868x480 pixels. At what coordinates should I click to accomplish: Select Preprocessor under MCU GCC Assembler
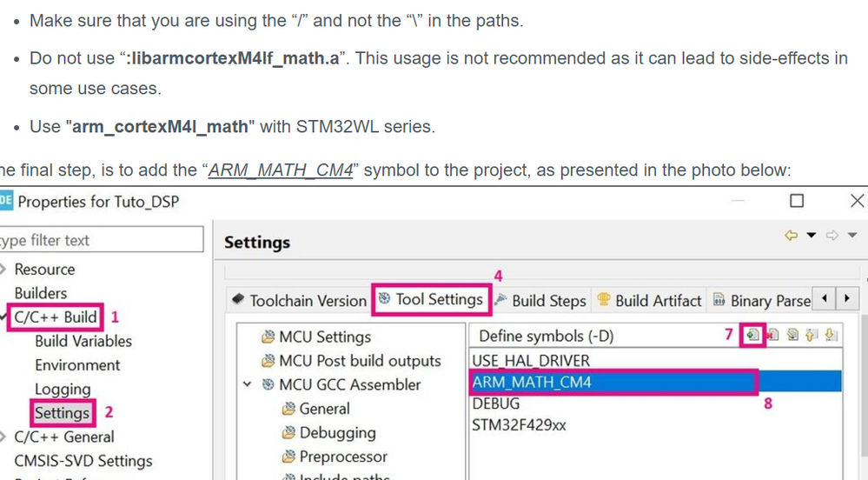343,457
